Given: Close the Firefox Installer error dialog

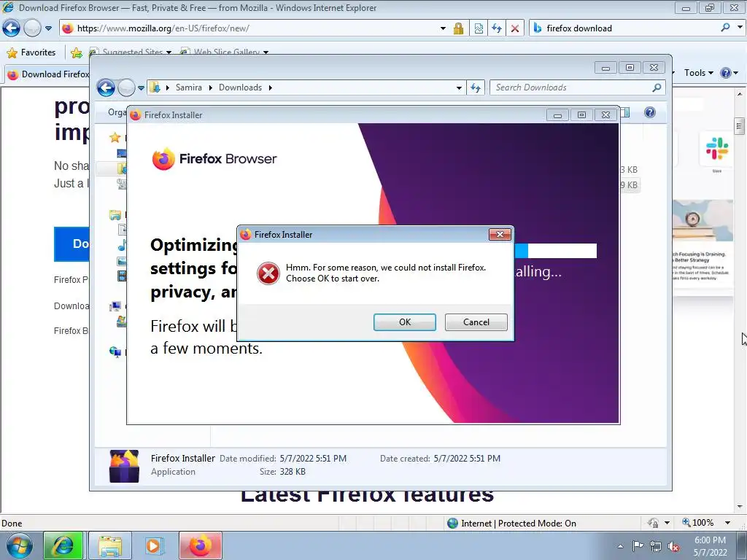Looking at the screenshot, I should (500, 234).
